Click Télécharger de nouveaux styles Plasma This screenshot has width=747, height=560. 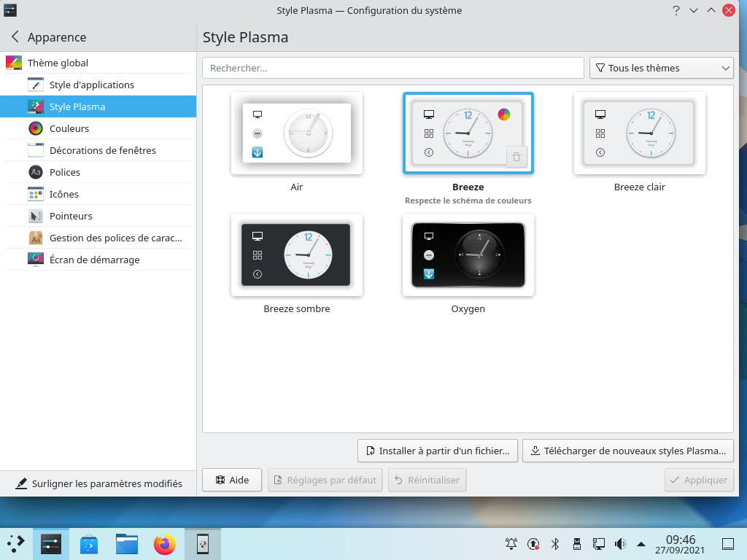[x=628, y=451]
